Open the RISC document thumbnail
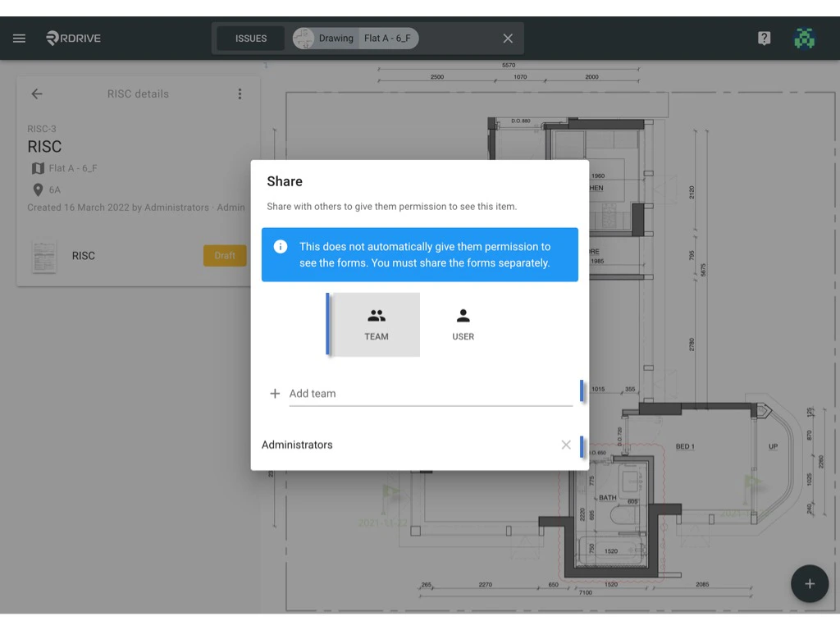Image resolution: width=840 pixels, height=630 pixels. point(44,255)
